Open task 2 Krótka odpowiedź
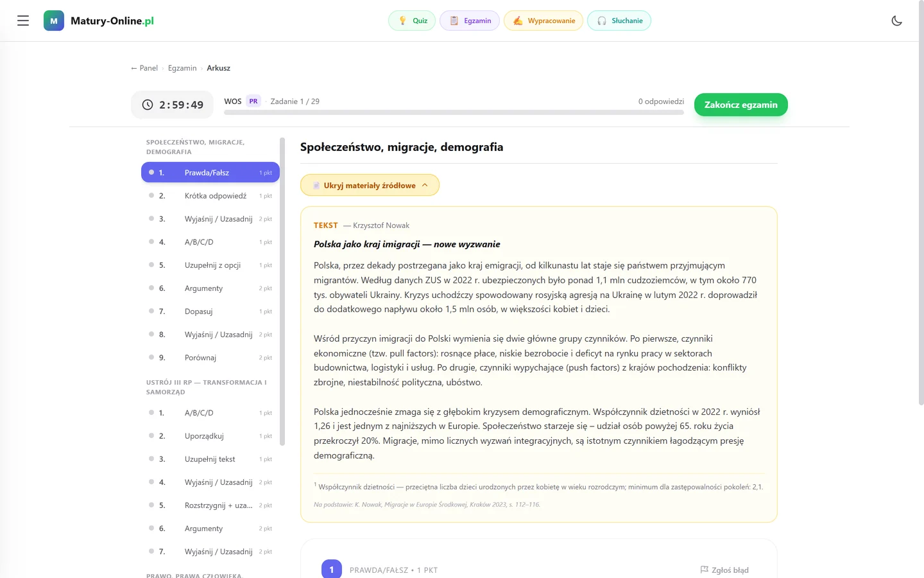 pos(210,195)
